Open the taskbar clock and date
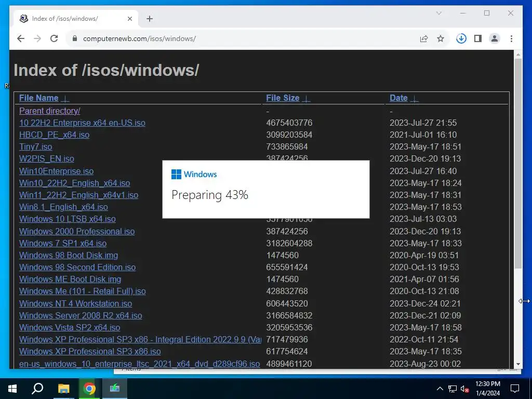Viewport: 532px width, 399px height. (487, 389)
